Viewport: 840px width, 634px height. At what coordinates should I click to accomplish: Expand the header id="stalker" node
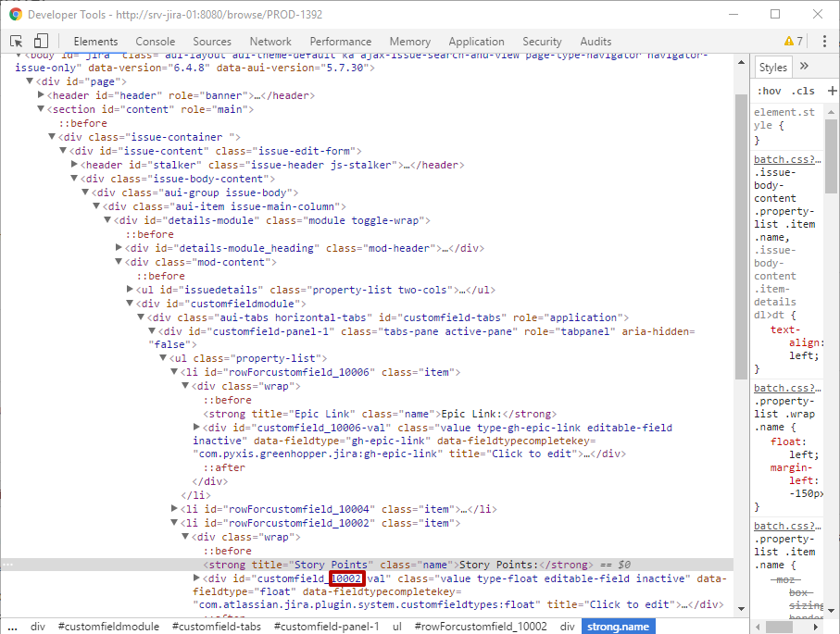coord(75,165)
